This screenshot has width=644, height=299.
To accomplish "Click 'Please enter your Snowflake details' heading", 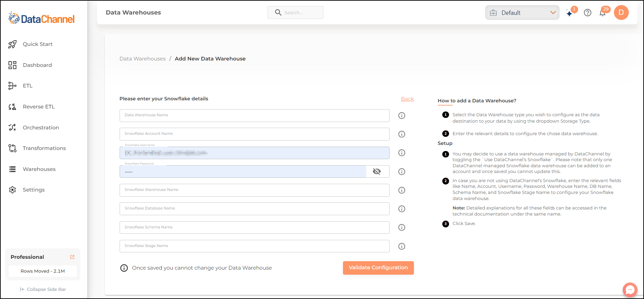I will coord(164,99).
